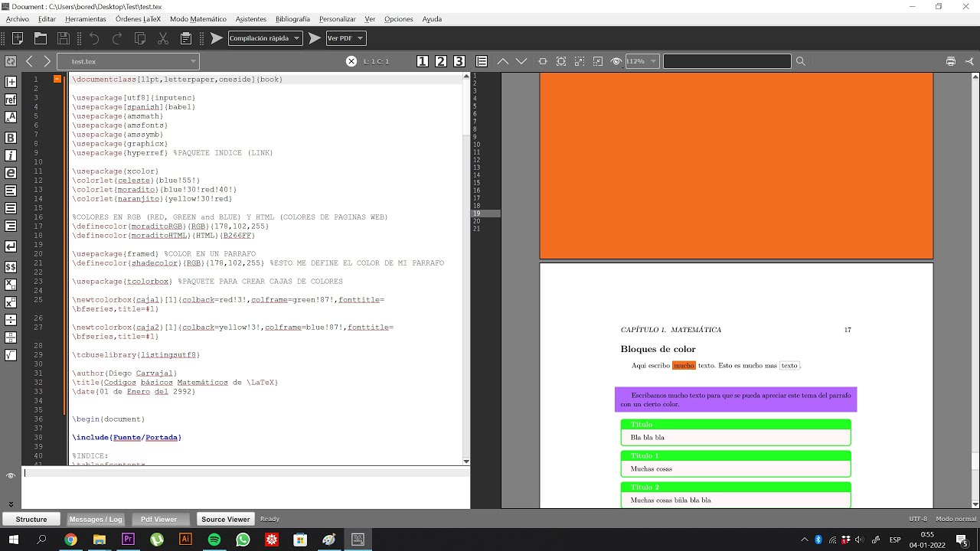Print the PDF with printer icon
980x551 pixels.
tap(951, 61)
